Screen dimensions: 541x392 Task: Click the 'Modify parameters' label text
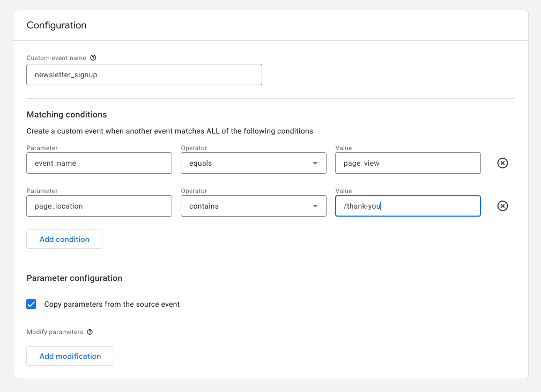point(55,332)
